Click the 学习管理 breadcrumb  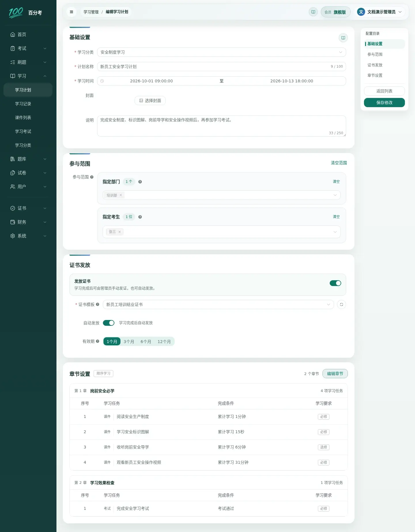[x=91, y=12]
